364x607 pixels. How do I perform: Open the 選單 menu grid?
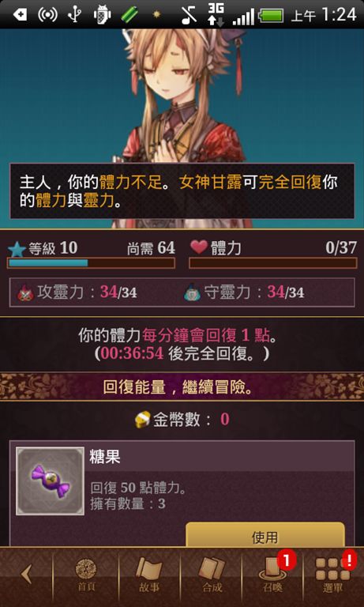333,575
